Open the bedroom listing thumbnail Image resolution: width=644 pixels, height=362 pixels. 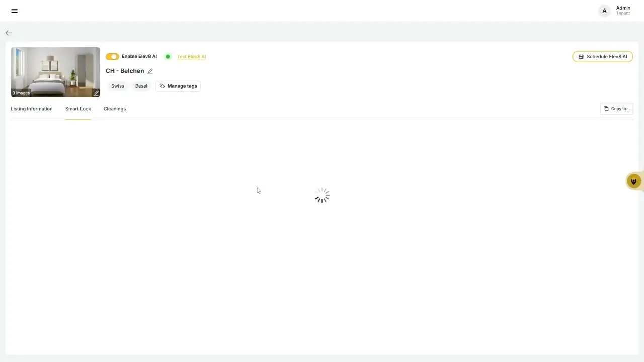(55, 72)
